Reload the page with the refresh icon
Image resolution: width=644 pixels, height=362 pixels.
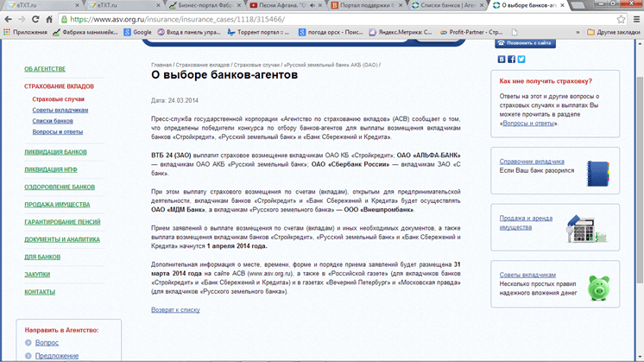click(35, 19)
